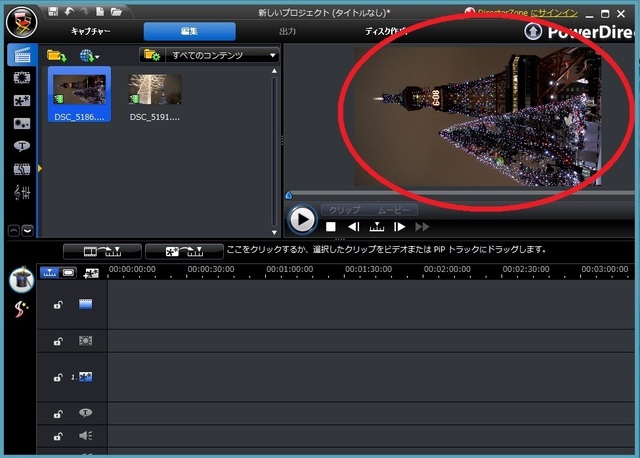Open the Media Room clapperboard icon

click(x=22, y=55)
